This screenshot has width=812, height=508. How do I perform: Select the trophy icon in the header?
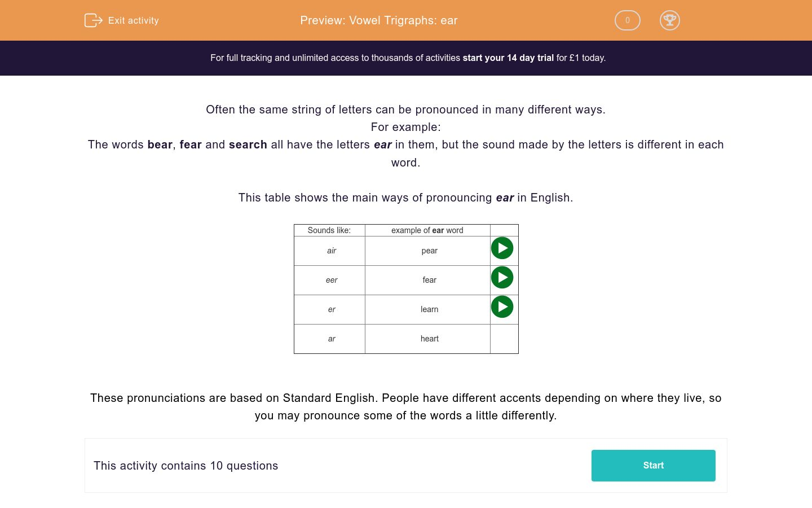tap(670, 20)
